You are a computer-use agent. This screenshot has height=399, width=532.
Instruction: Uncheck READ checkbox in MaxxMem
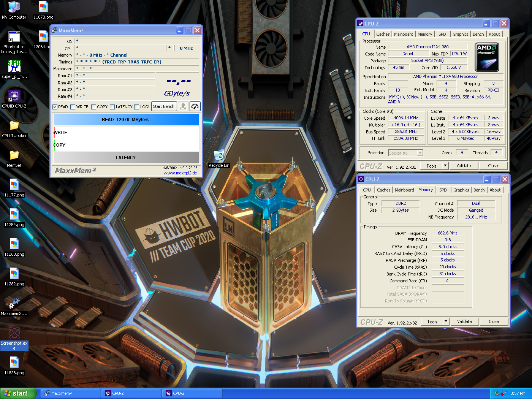pos(55,107)
